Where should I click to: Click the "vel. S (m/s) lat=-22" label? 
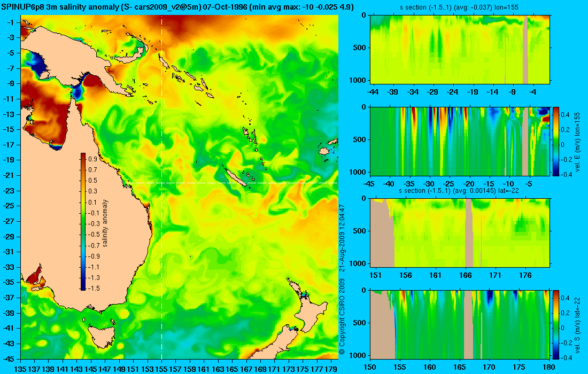[x=577, y=324]
